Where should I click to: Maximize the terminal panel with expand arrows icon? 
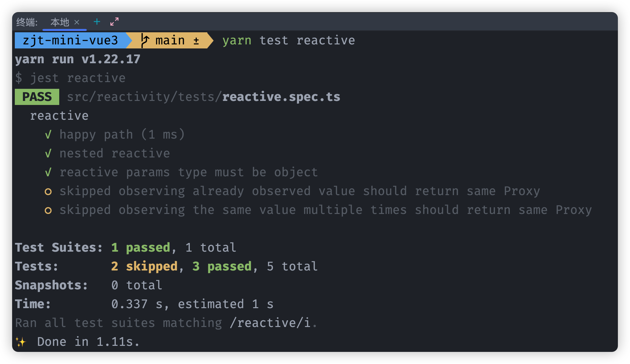(x=114, y=22)
